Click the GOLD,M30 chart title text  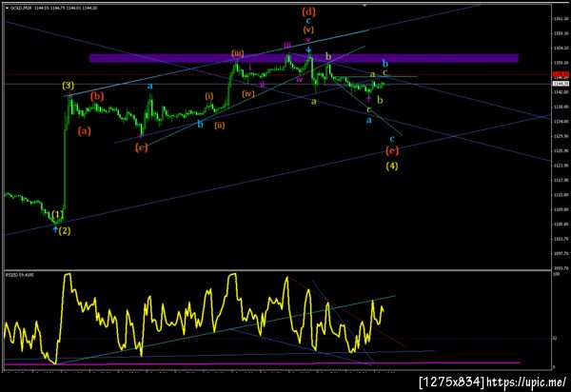22,8
